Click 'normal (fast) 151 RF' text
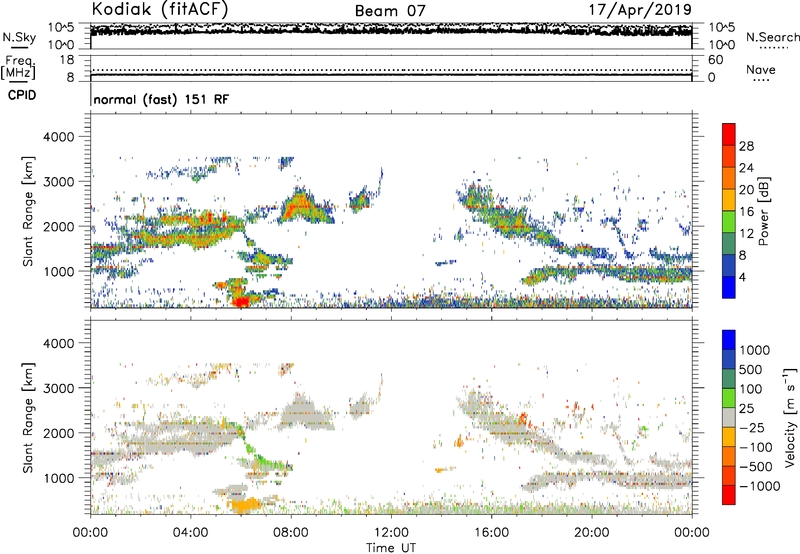The width and height of the screenshot is (800, 554). (x=161, y=99)
